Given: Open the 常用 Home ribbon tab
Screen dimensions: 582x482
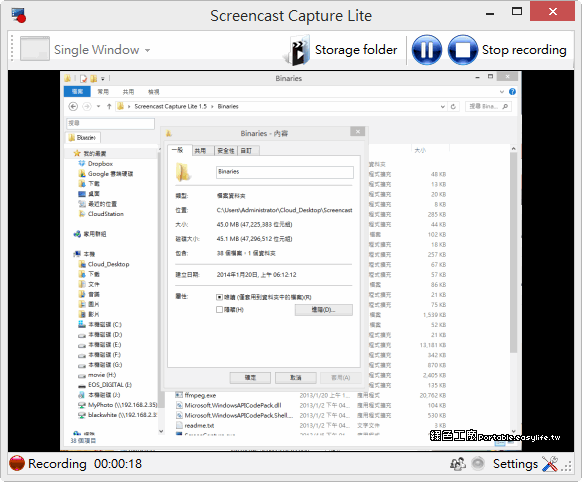Looking at the screenshot, I should [x=103, y=92].
